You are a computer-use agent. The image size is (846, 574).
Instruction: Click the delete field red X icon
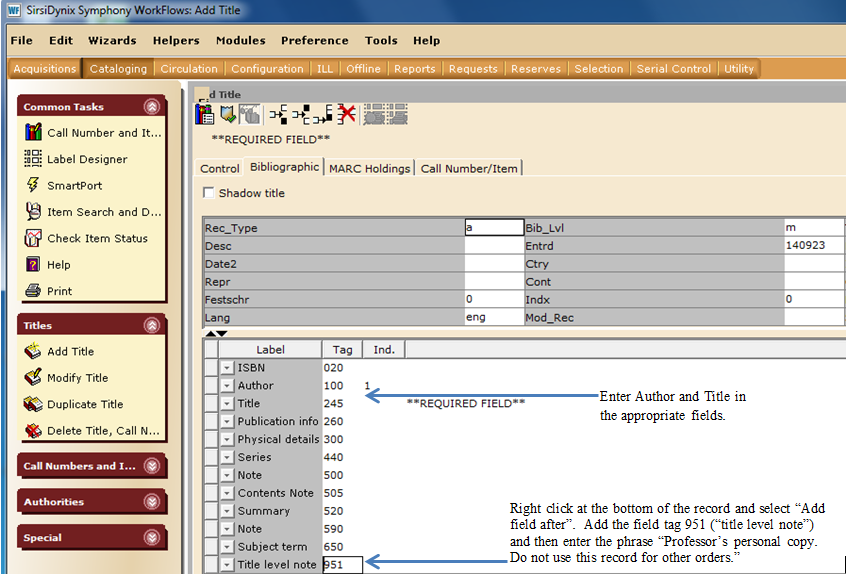click(x=346, y=114)
